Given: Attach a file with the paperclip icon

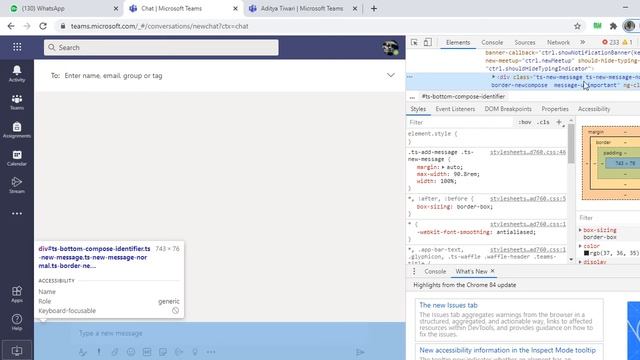Looking at the screenshot, I should [x=115, y=352].
